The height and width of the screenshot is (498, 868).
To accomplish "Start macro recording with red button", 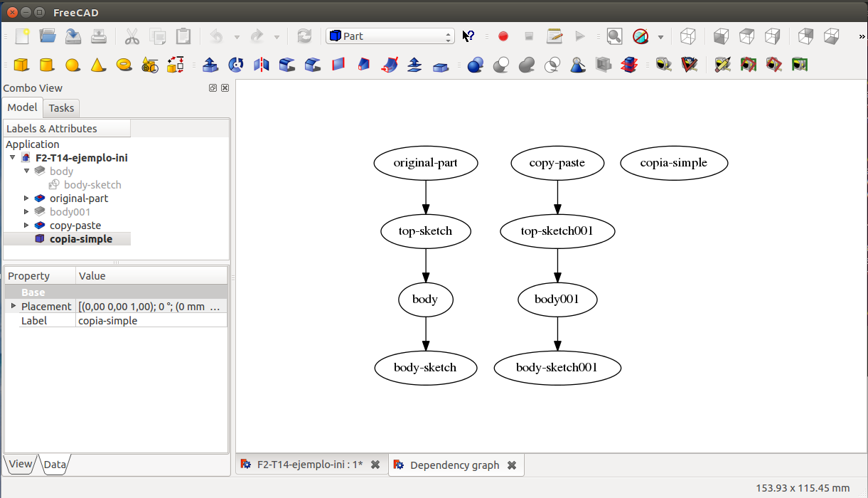I will tap(503, 36).
